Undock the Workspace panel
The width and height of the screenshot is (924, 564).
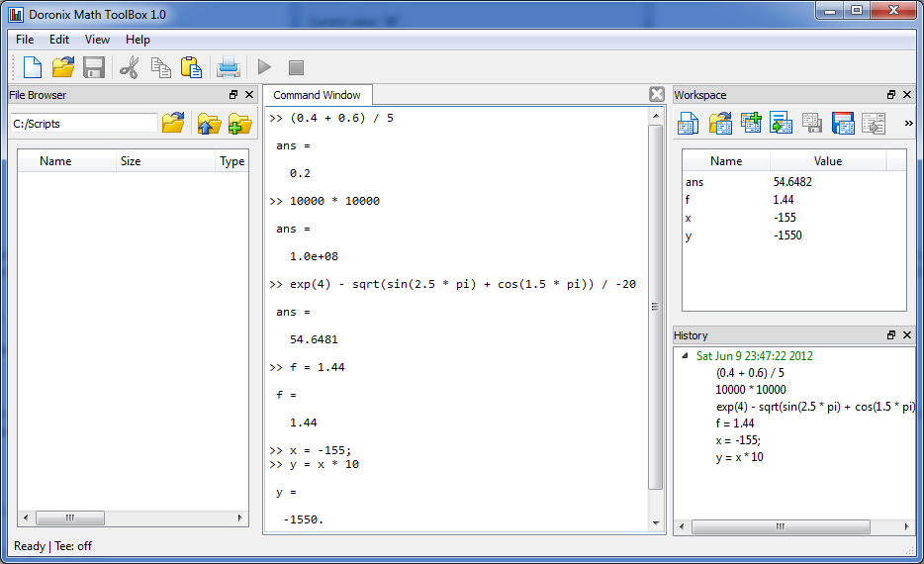891,95
